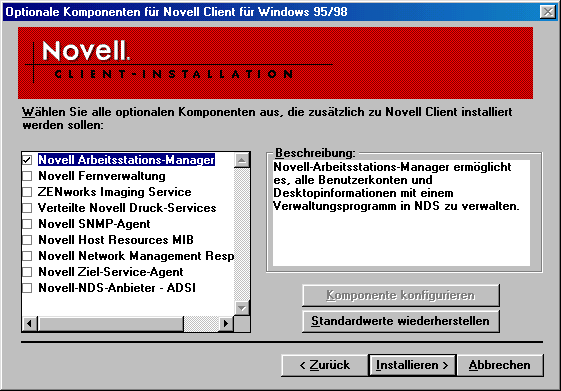Enable the Novell Host Resources MIB checkbox
This screenshot has height=391, width=561.
coord(27,240)
